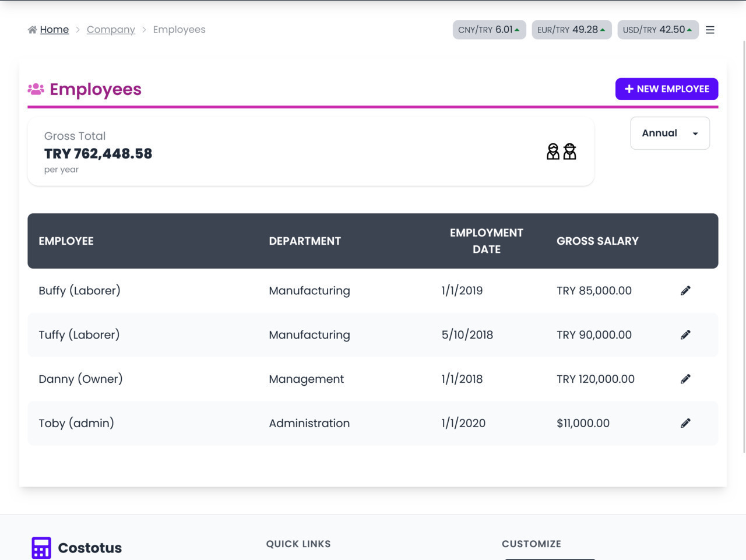
Task: Click the home icon in breadcrumb
Action: [32, 30]
